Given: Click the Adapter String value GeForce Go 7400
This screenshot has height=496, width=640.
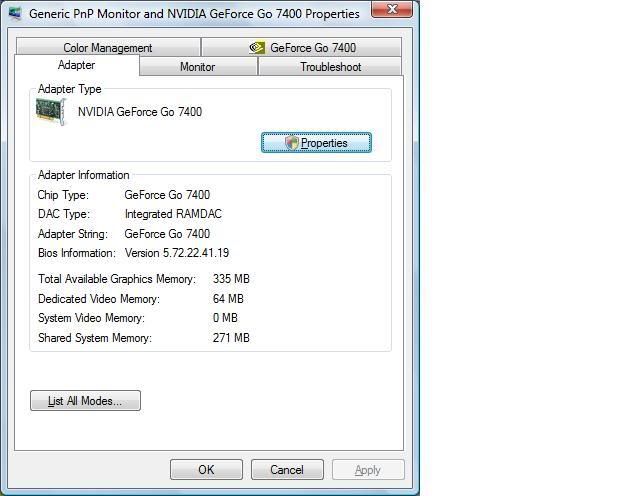Looking at the screenshot, I should coord(167,234).
